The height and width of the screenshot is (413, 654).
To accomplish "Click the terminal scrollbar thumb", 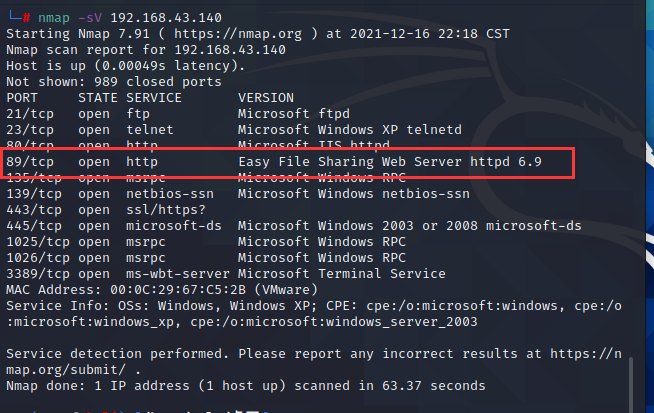I will [631, 386].
